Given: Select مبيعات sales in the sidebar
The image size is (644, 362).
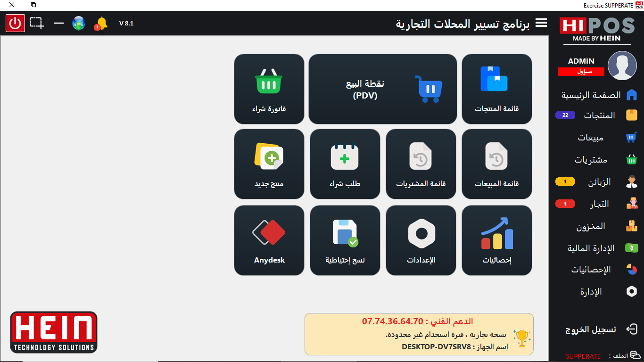Looking at the screenshot, I should tap(591, 138).
